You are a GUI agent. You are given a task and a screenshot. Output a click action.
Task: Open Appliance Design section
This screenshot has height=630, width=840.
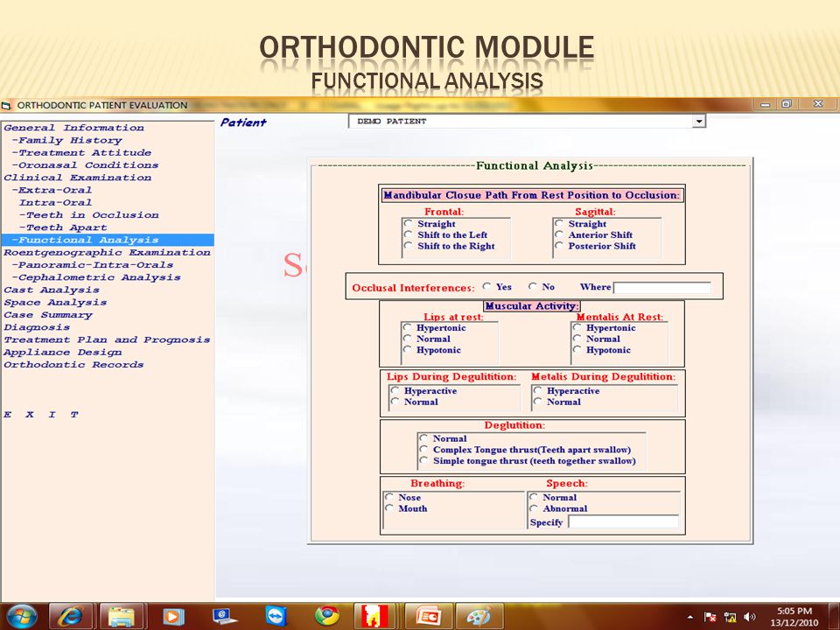pos(63,352)
